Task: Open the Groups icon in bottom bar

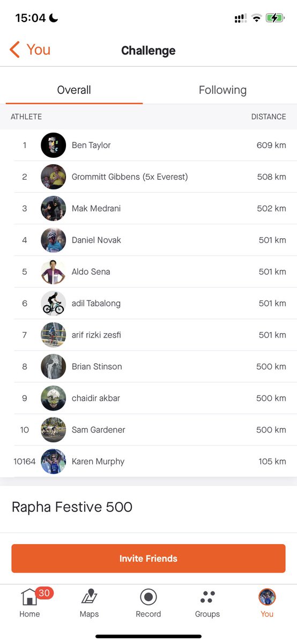Action: pos(207,597)
